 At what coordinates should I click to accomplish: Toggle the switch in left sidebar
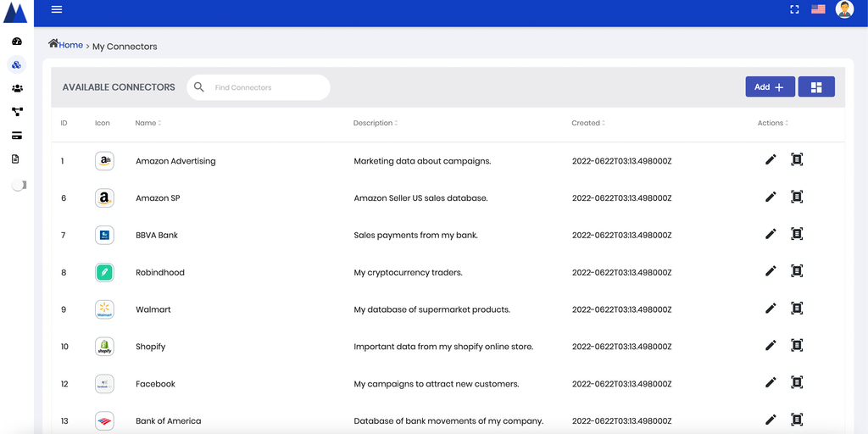pos(18,185)
